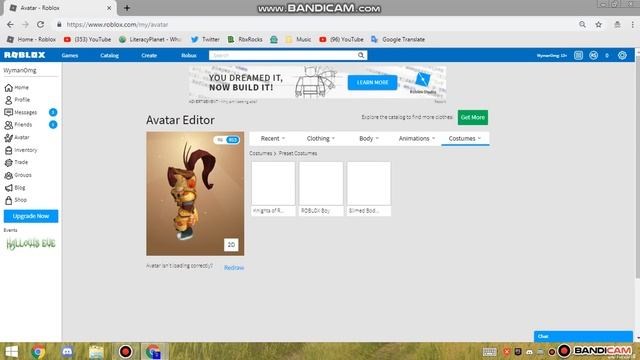Open Google Translate bookmark

click(398, 39)
